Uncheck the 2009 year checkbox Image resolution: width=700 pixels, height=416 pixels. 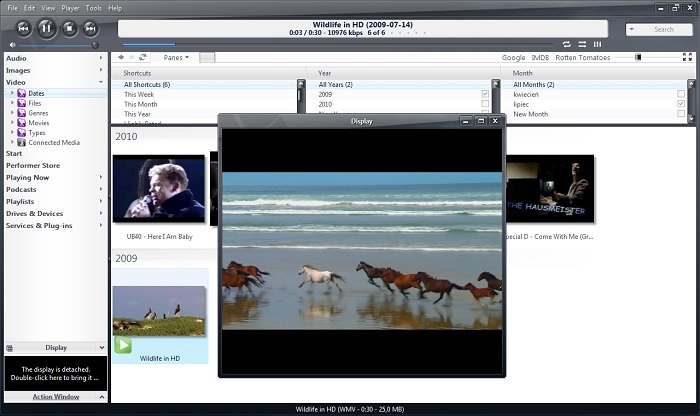point(485,94)
